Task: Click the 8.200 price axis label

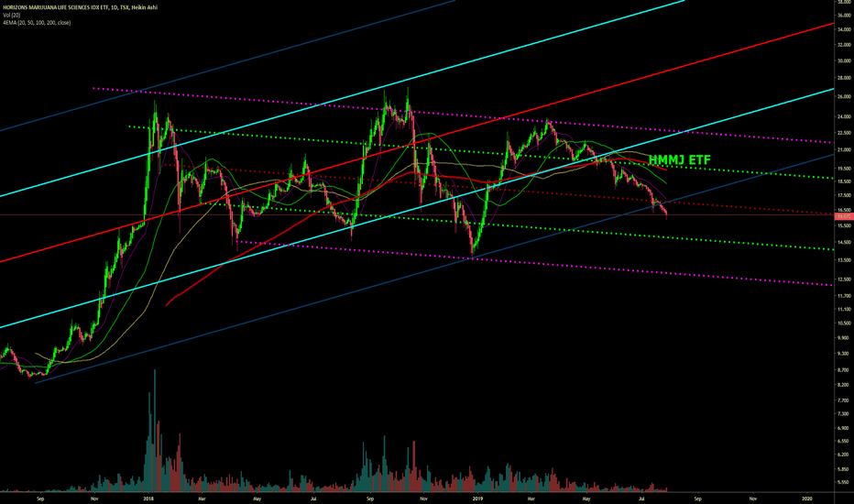Action: [x=844, y=384]
